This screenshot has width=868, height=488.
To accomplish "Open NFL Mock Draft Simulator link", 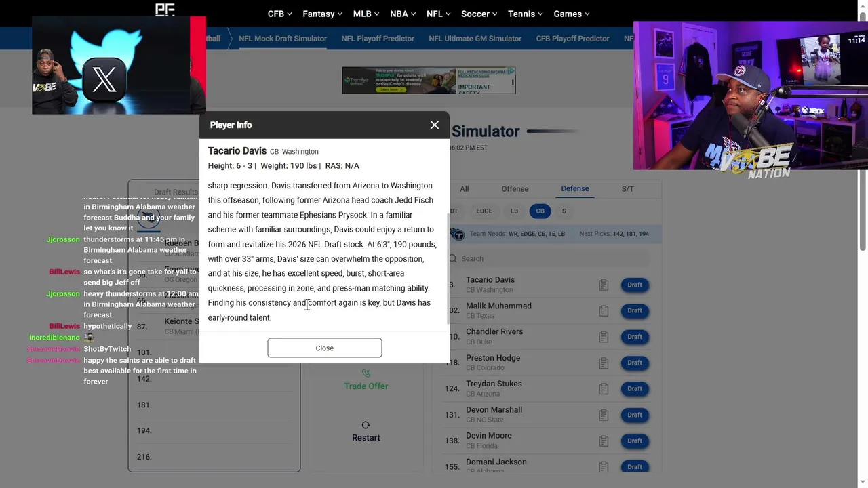I will coord(283,39).
